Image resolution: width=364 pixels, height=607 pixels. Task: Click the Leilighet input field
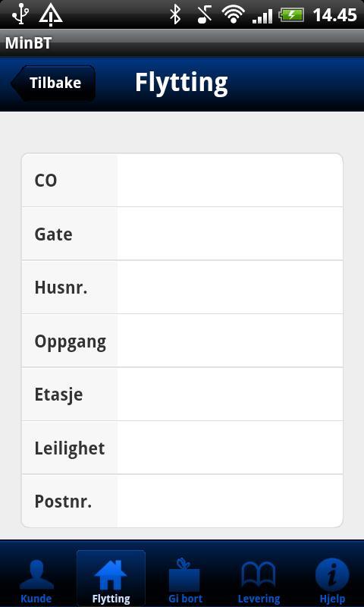tap(230, 448)
